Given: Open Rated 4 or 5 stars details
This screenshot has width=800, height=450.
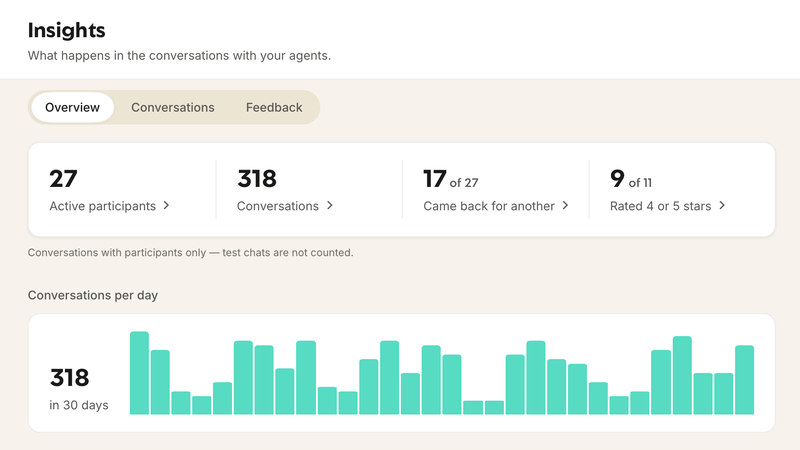Looking at the screenshot, I should pos(667,206).
